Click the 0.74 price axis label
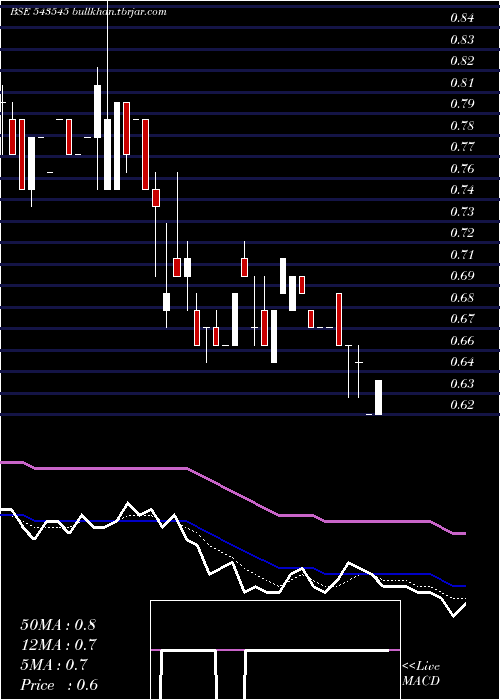 click(x=462, y=190)
